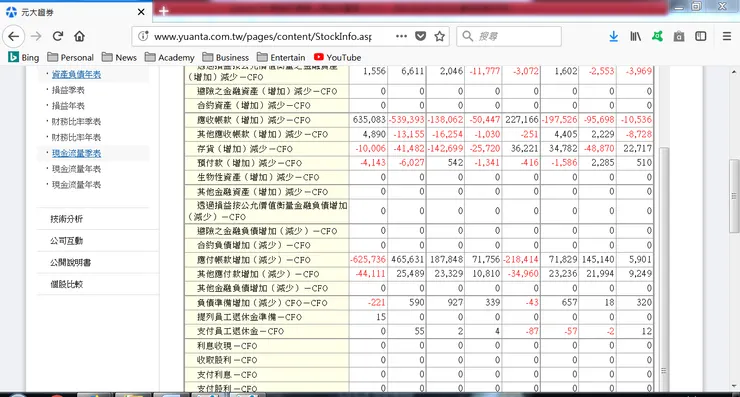Open the Academy bookmarks folder
The width and height of the screenshot is (740, 397).
tap(169, 58)
